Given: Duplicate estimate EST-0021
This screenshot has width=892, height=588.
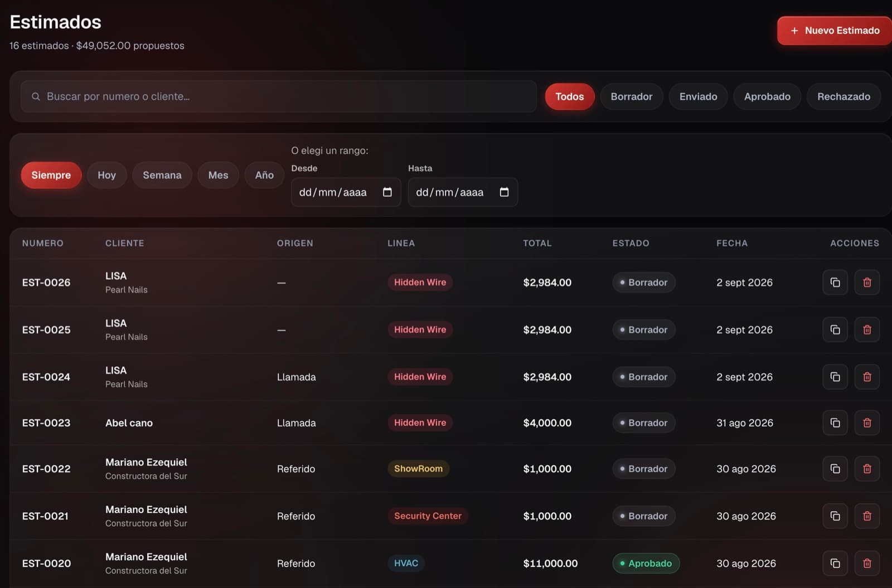Looking at the screenshot, I should (x=835, y=516).
